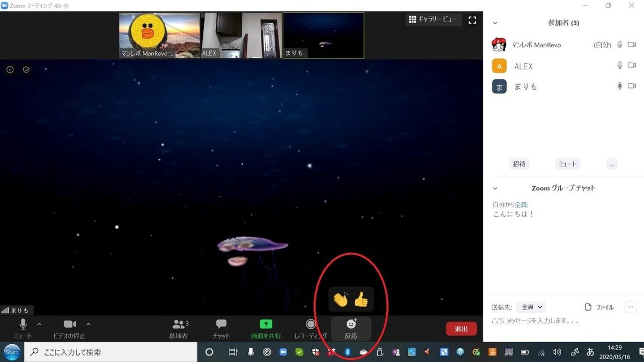The width and height of the screenshot is (644, 362).
Task: Open video options caret beside ビデオの停止
Action: pos(89,324)
